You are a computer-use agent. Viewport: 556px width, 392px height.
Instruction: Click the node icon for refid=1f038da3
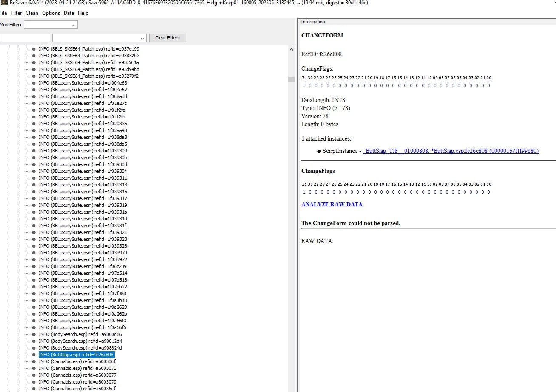pos(34,137)
